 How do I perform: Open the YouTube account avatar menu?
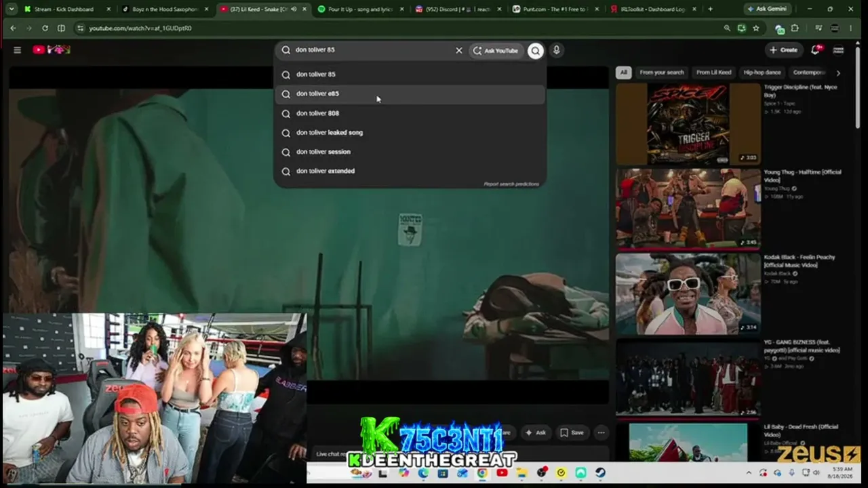(x=839, y=49)
